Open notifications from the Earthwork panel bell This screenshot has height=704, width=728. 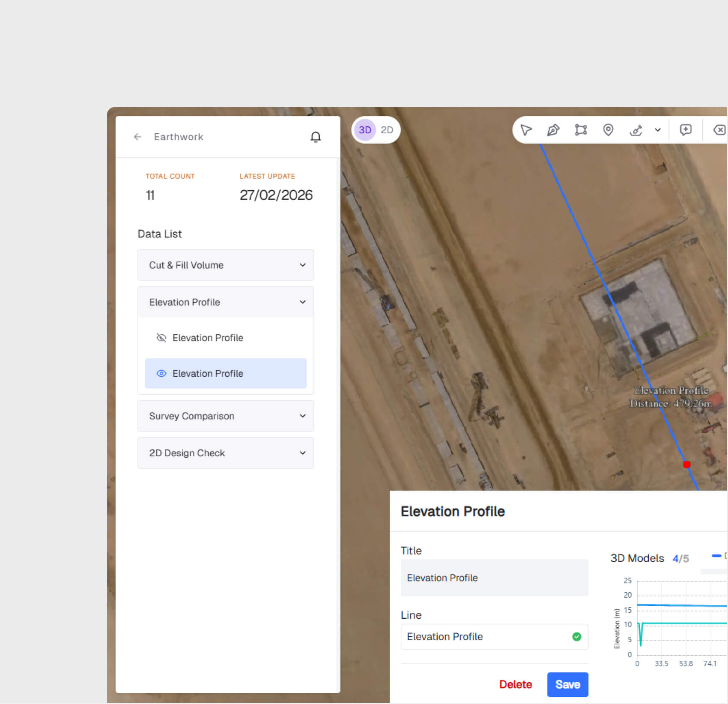pyautogui.click(x=316, y=137)
